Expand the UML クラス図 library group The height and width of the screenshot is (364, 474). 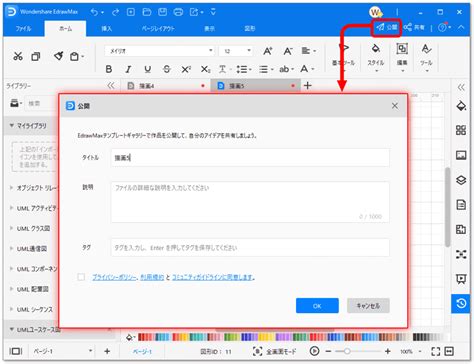pyautogui.click(x=11, y=228)
